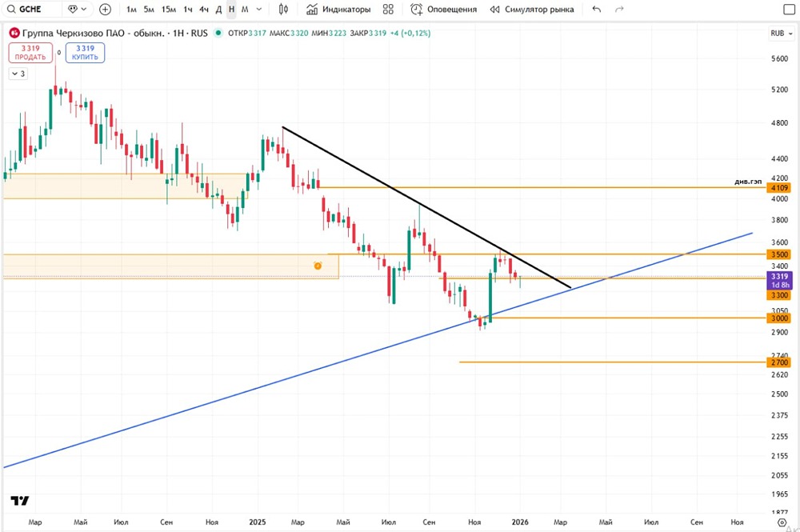Click the TradingView logo on the chart
This screenshot has width=800, height=532.
tap(20, 500)
